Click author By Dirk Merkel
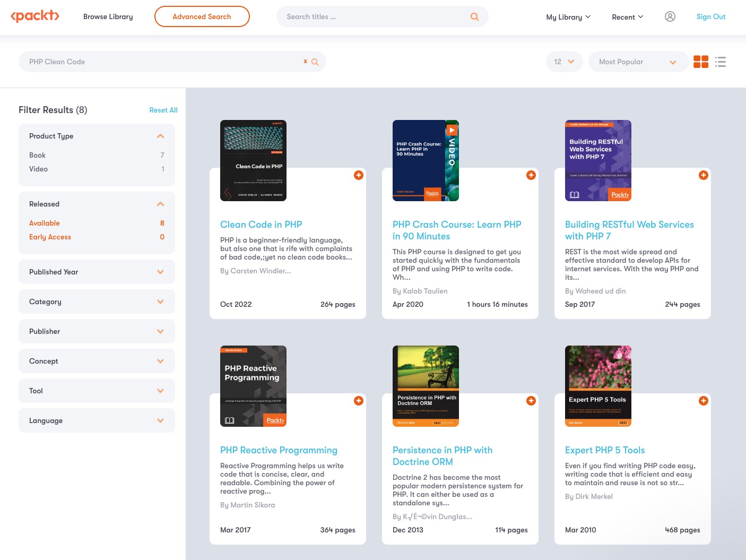This screenshot has width=746, height=560. (x=589, y=497)
